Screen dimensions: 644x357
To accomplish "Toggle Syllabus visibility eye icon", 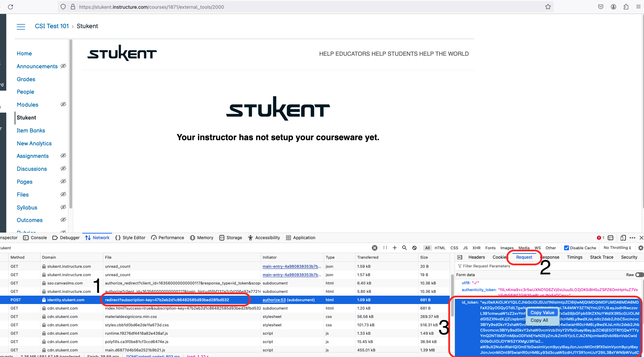I will pos(63,207).
